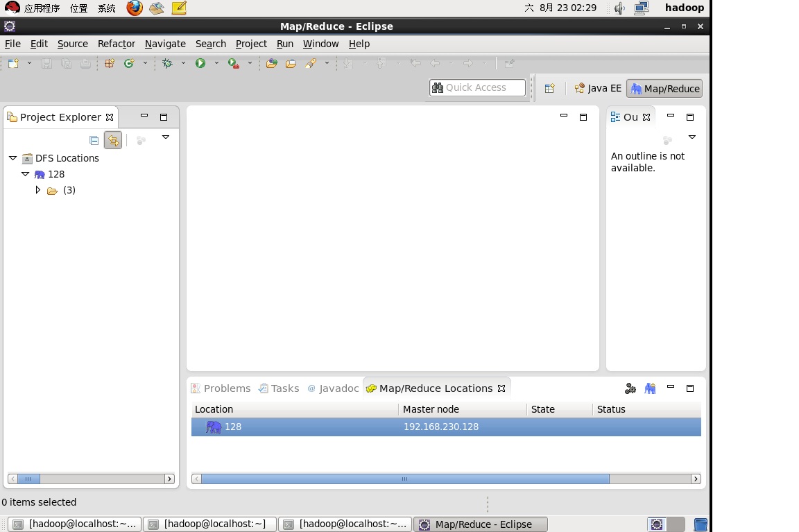
Task: Open the Window menu
Action: point(320,43)
